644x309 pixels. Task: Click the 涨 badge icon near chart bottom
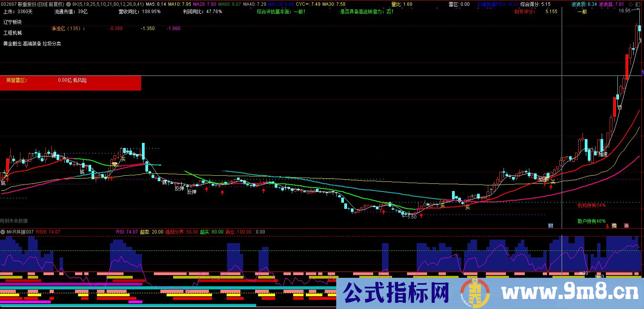[626, 226]
